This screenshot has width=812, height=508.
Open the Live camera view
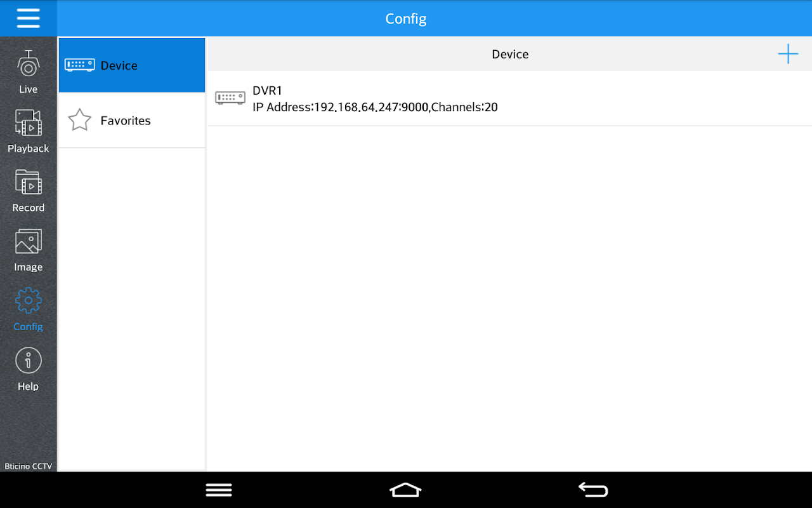pos(28,72)
